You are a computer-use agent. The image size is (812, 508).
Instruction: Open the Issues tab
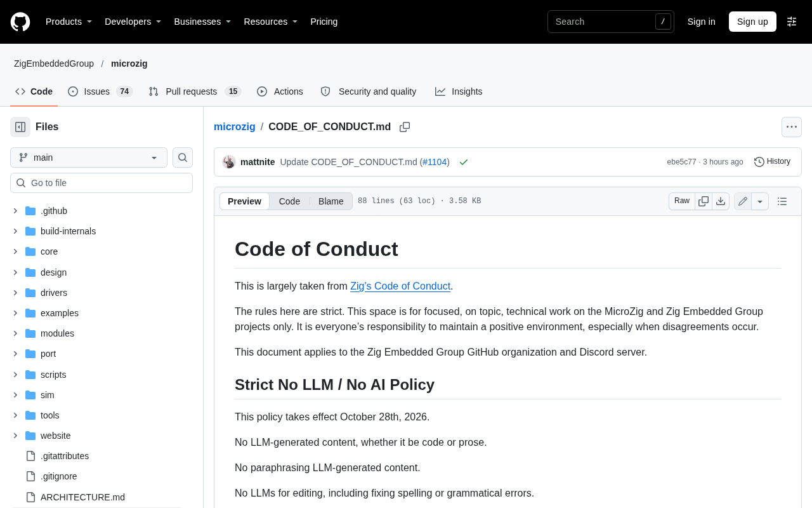100,91
